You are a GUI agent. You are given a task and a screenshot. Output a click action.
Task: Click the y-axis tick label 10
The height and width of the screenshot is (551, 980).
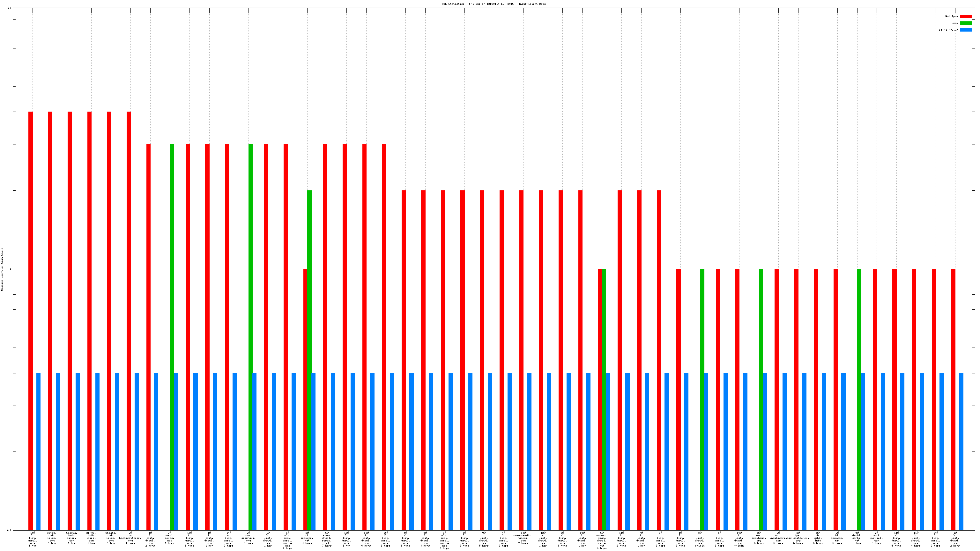point(10,8)
